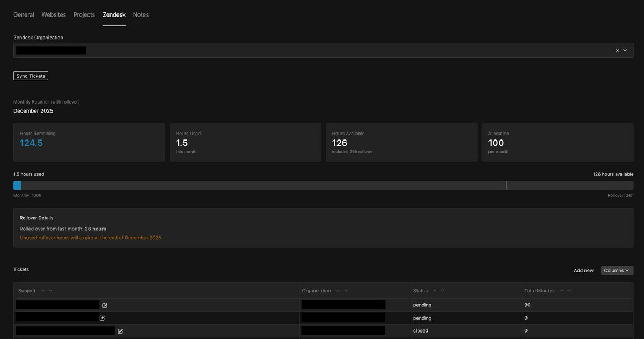Sort Organization column ascending with up arrow

(338, 291)
